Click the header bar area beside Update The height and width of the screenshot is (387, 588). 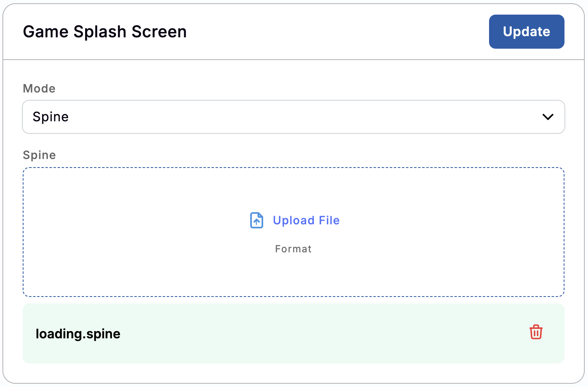337,32
